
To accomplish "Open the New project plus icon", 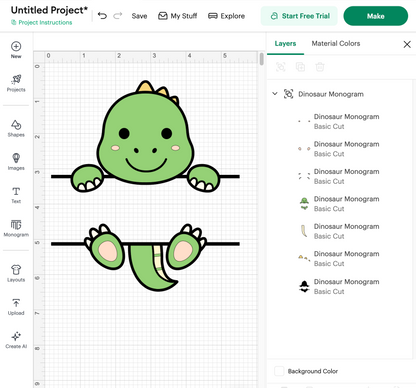I will point(16,46).
